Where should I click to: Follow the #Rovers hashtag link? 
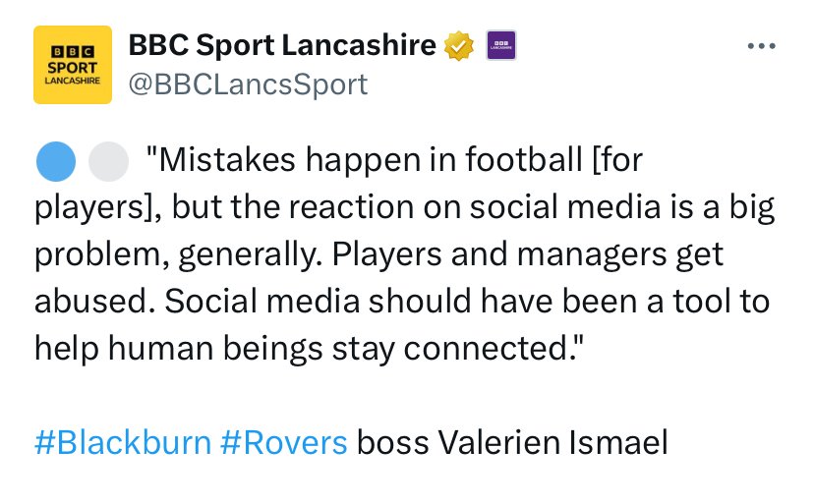click(x=283, y=443)
